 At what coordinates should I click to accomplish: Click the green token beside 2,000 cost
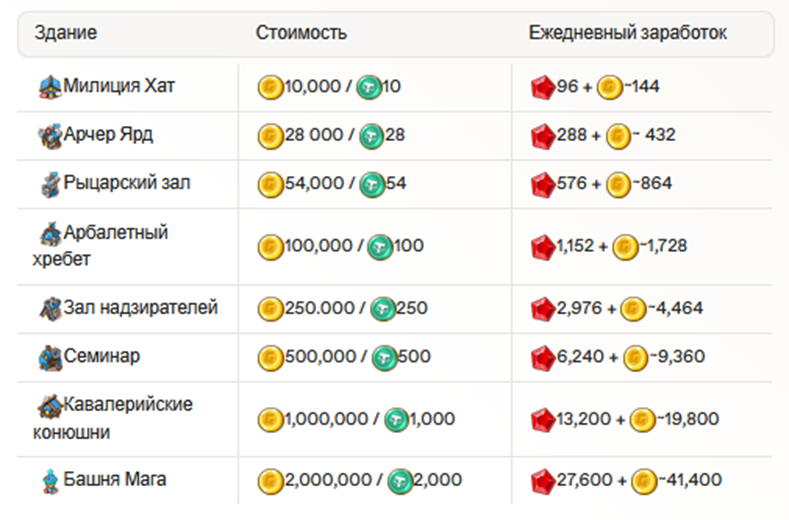[401, 482]
